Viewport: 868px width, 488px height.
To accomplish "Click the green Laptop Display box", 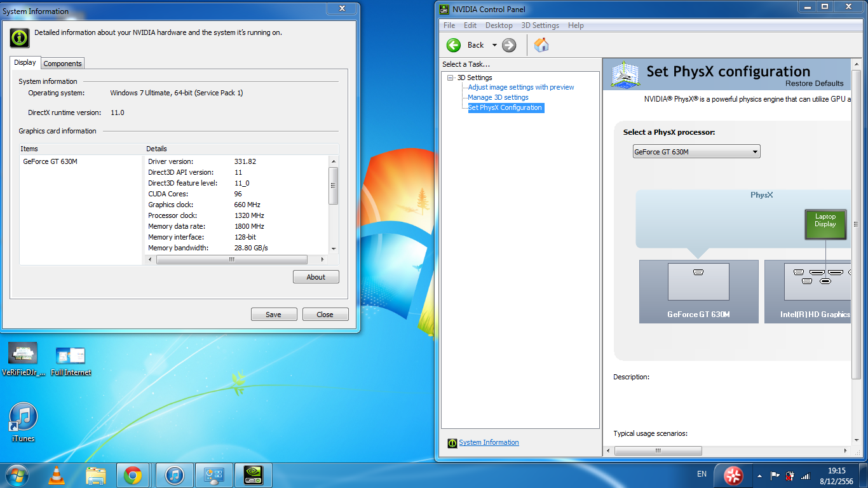I will pos(825,224).
